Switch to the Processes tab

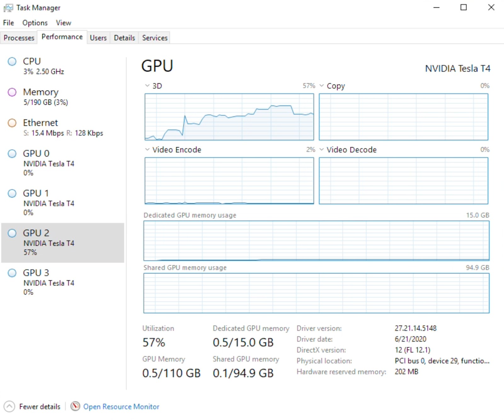tap(19, 38)
